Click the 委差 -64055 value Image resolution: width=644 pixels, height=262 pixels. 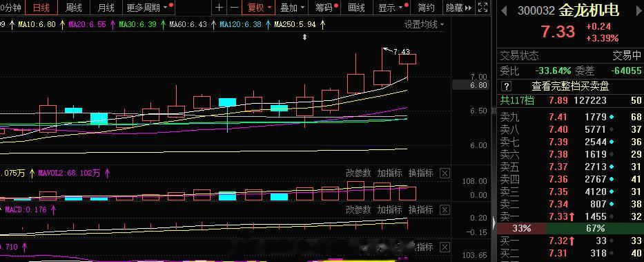pos(626,71)
